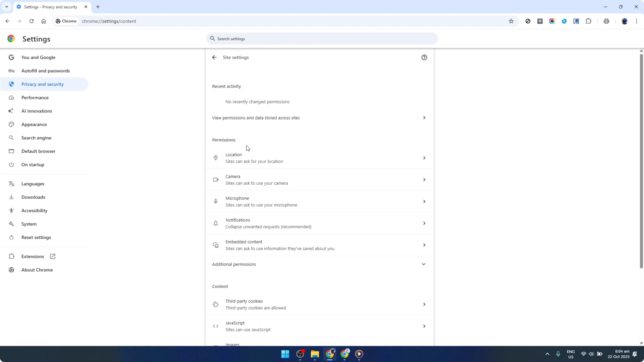Open the Extensions puzzle icon
The image size is (644, 362).
coord(589,21)
